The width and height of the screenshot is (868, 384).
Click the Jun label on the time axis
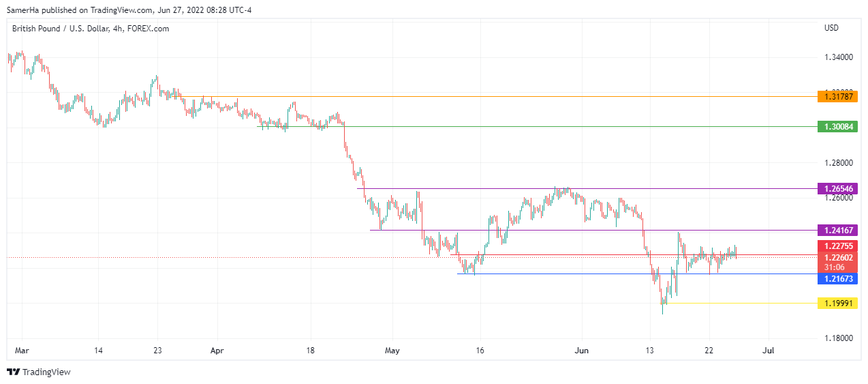[x=581, y=350]
